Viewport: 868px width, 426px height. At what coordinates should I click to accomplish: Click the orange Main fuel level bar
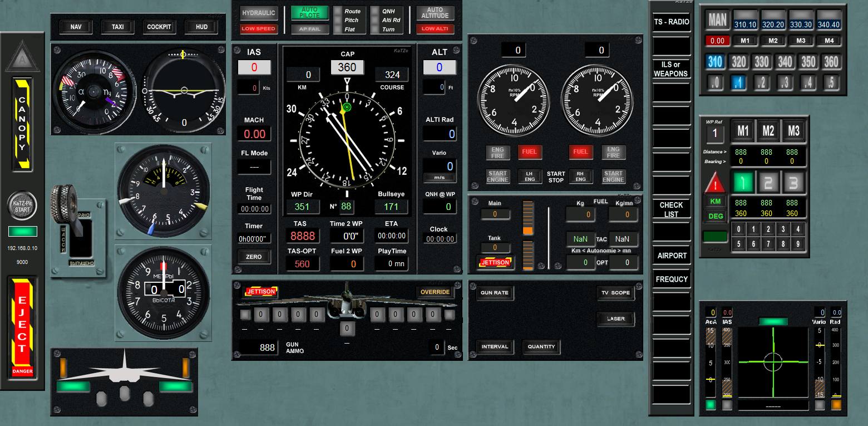pyautogui.click(x=527, y=218)
